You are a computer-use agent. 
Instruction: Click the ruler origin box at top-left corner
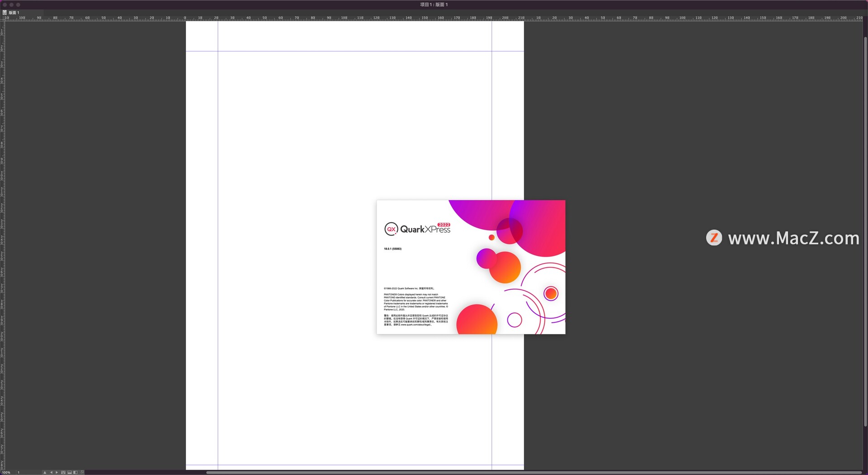click(x=2, y=18)
